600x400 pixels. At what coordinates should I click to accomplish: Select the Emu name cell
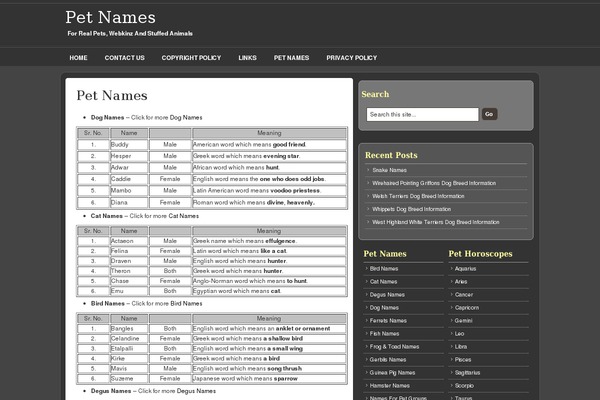[129, 291]
